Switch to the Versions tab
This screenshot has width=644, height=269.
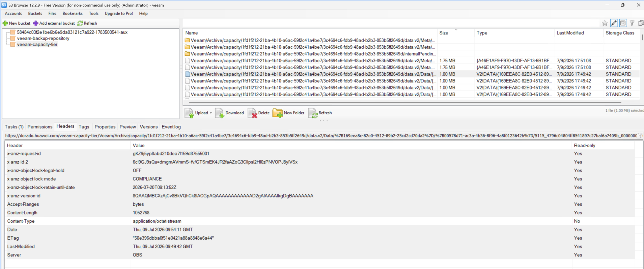tap(149, 127)
